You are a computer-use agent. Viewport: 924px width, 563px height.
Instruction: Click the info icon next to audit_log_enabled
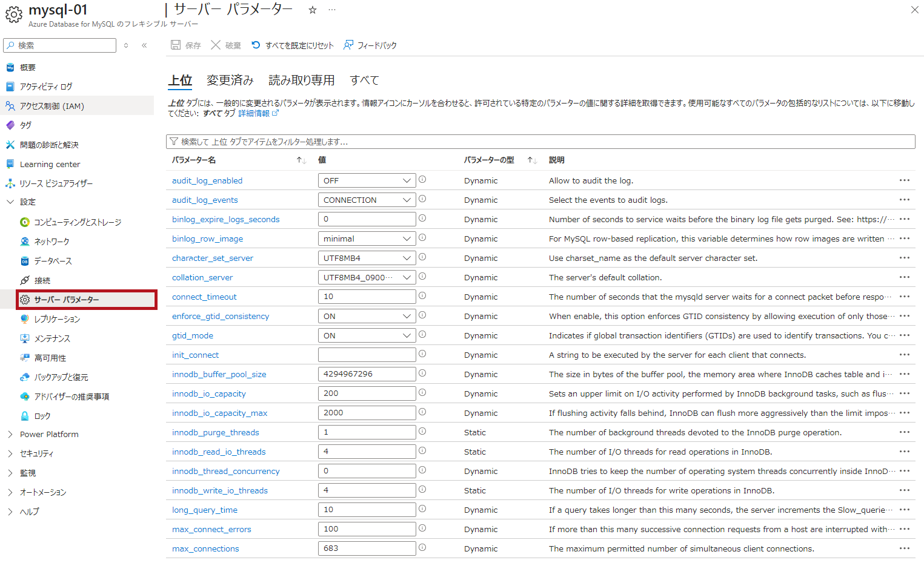[422, 180]
